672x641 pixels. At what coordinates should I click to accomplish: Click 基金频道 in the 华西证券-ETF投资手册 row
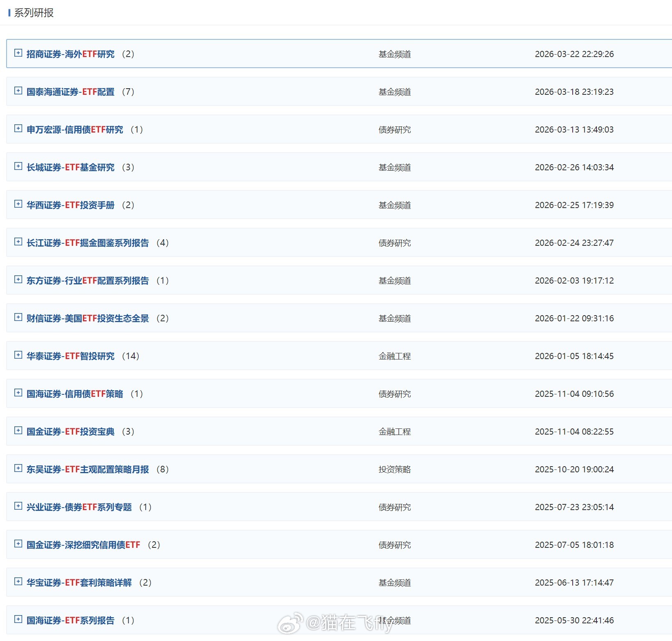[394, 205]
